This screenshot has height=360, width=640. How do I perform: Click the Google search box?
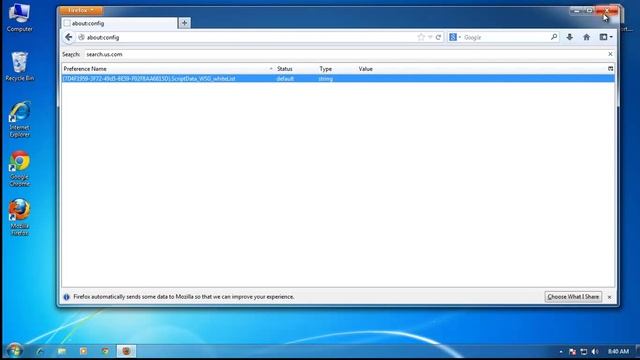pos(506,37)
